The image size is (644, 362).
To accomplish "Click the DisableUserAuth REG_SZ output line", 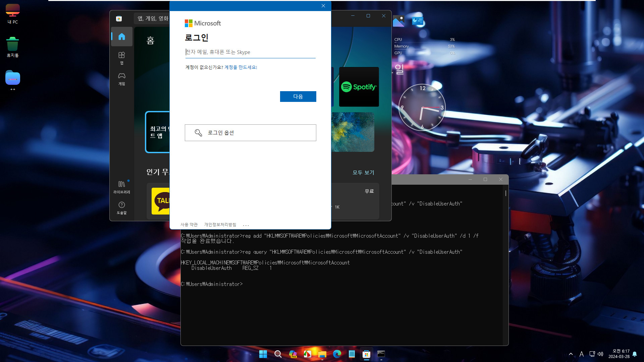I will pos(231,268).
